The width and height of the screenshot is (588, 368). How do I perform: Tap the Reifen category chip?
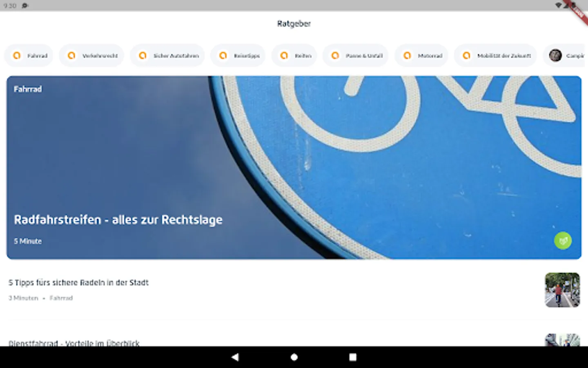[x=294, y=56]
